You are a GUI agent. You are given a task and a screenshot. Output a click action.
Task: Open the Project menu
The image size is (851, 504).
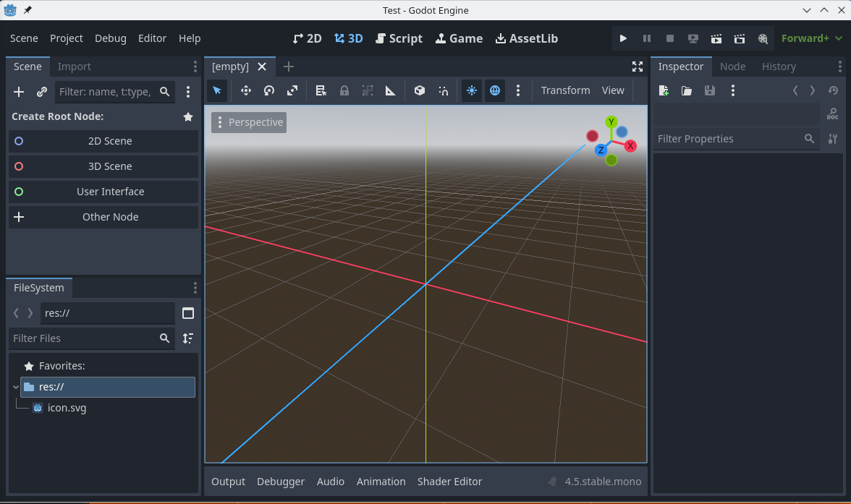[67, 38]
